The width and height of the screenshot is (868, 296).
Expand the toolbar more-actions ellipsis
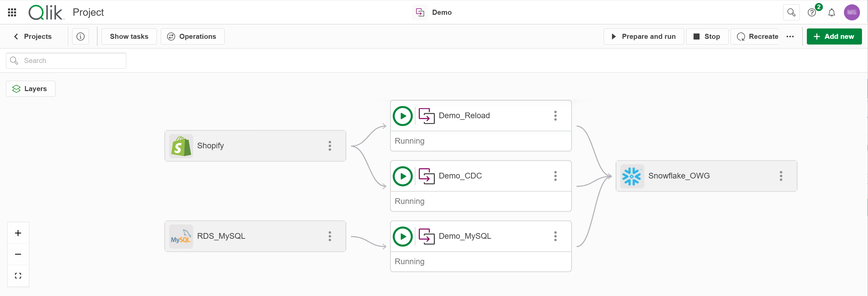pos(790,36)
